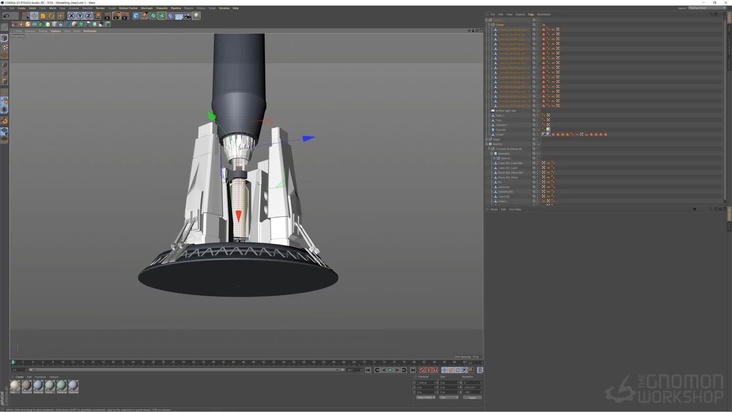Open viewport Options menu
Screen dimensions: 732x412
[56, 31]
